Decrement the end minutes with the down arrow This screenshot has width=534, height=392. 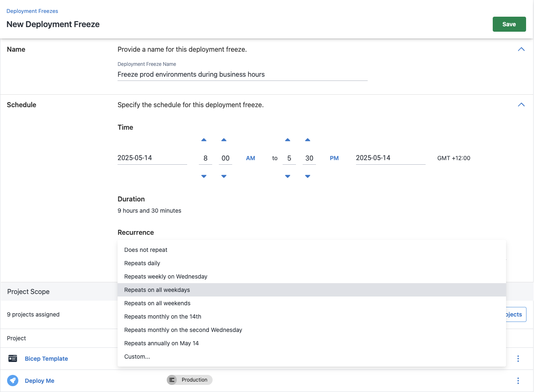click(308, 176)
